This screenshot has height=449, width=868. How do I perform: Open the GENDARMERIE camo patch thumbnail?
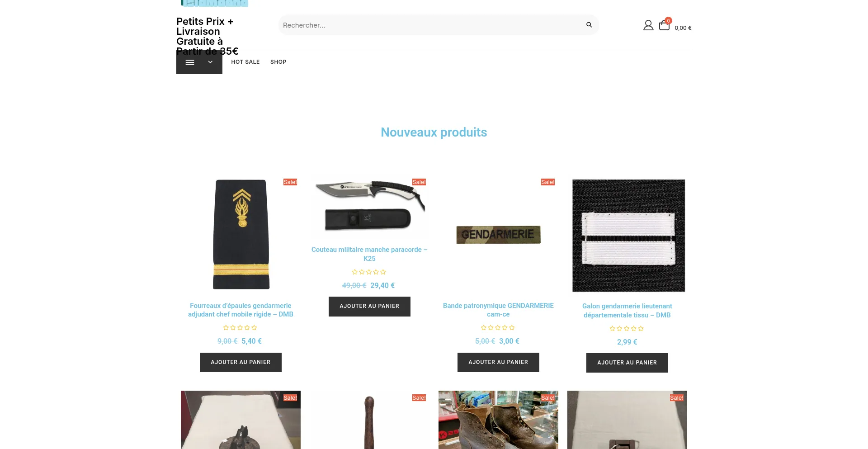498,235
